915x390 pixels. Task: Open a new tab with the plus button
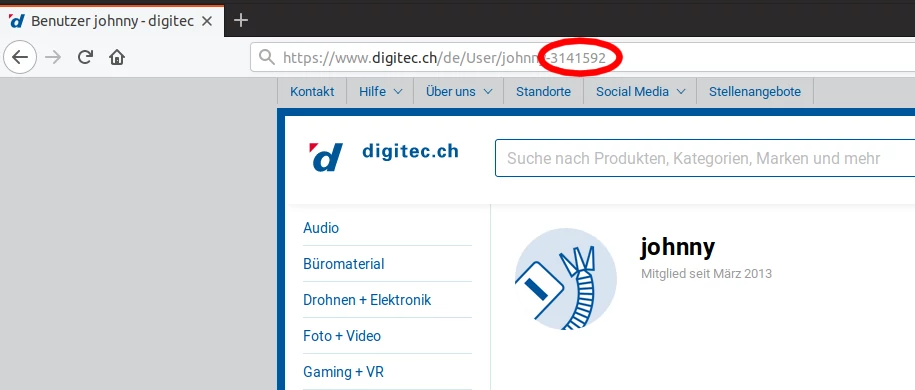pos(240,20)
